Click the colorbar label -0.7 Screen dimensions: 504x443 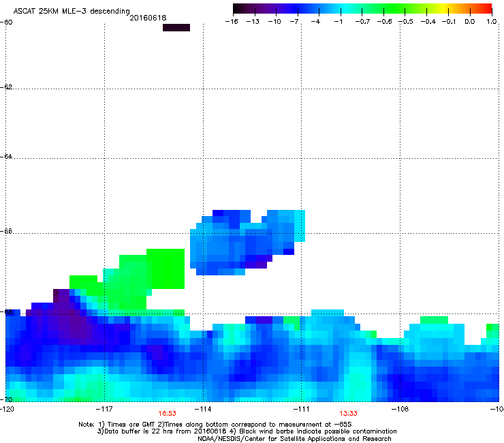pos(362,22)
